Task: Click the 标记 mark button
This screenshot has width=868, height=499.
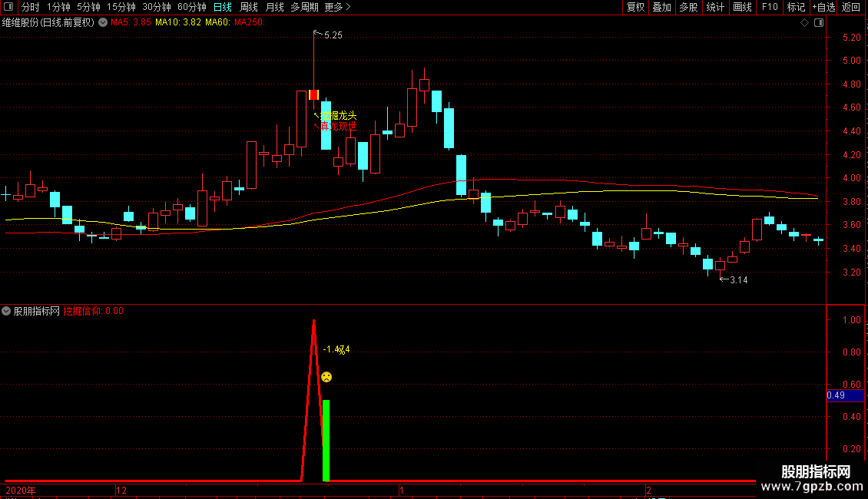Action: click(796, 7)
